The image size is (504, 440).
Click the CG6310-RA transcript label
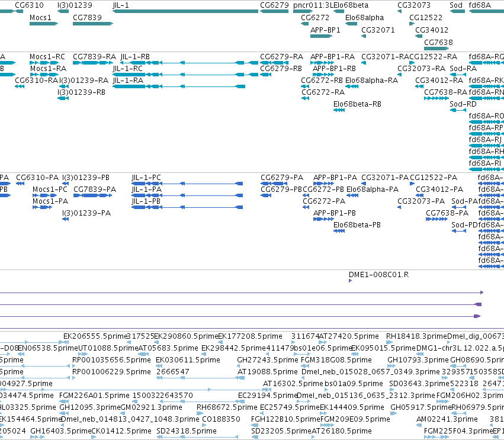pyautogui.click(x=37, y=81)
